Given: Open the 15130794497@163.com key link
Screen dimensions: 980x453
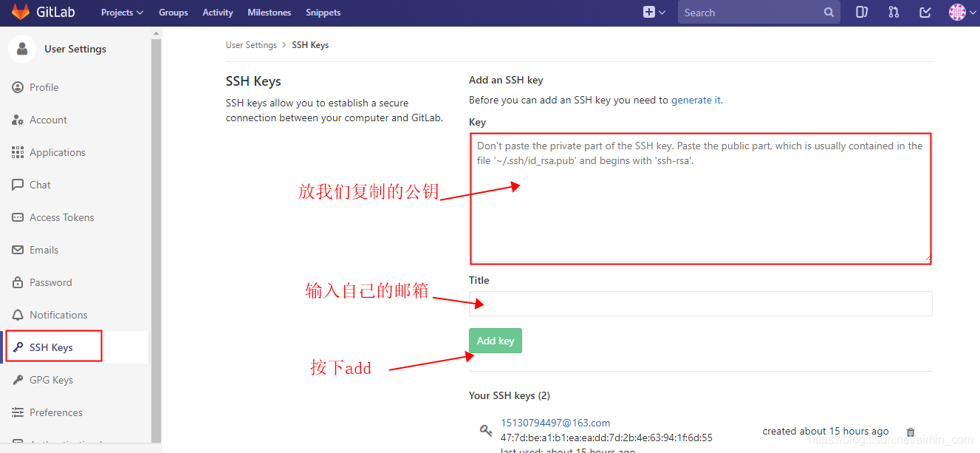Looking at the screenshot, I should point(555,423).
